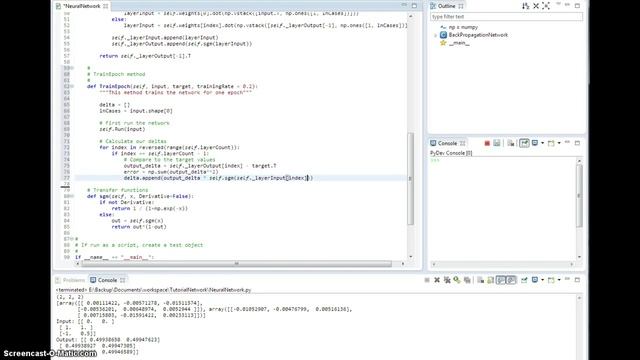Terminate the PyDev Console with red stop
Viewport: 640px width, 360px height.
[x=487, y=143]
